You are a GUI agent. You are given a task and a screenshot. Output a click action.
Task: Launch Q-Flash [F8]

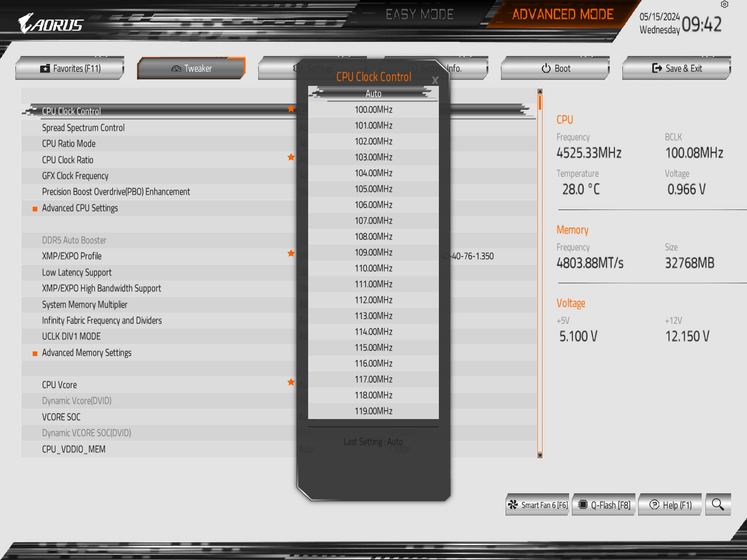(604, 504)
